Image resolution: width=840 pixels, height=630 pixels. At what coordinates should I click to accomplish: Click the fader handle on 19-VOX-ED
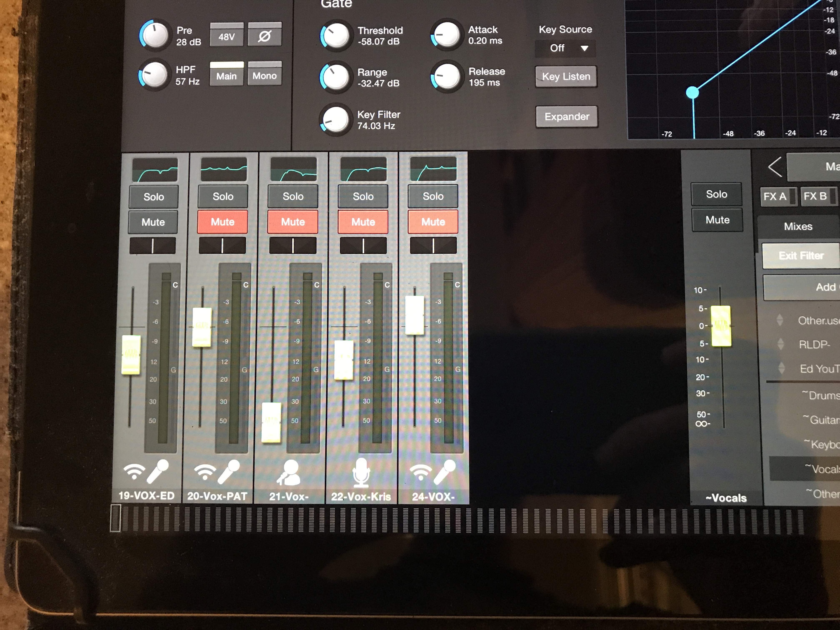131,355
